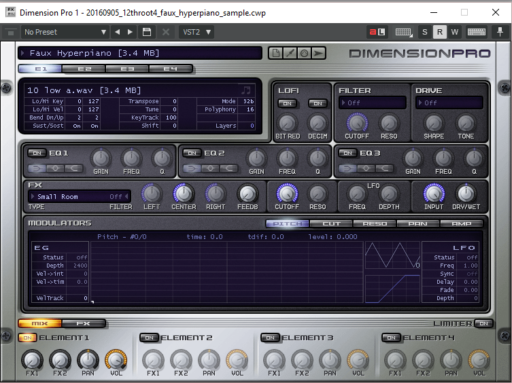Click the active MIX tab button

[40, 323]
